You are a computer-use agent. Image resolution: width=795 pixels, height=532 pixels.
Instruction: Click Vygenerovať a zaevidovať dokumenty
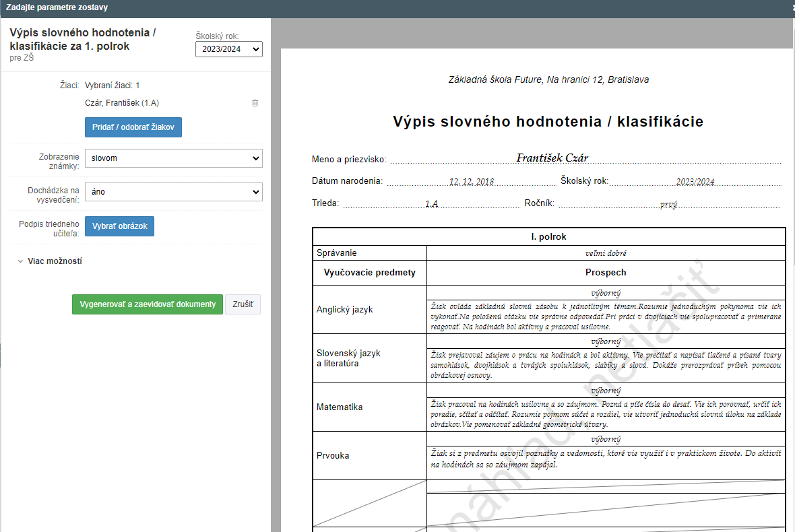(x=148, y=304)
